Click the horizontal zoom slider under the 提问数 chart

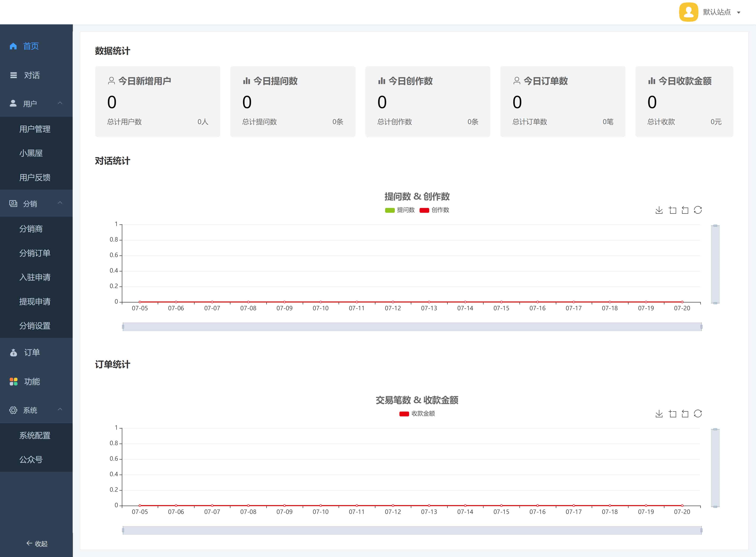click(412, 327)
